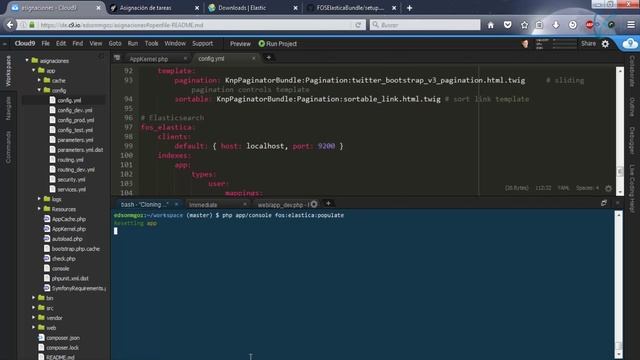Close the AppKernel.php editor tab

tap(185, 58)
